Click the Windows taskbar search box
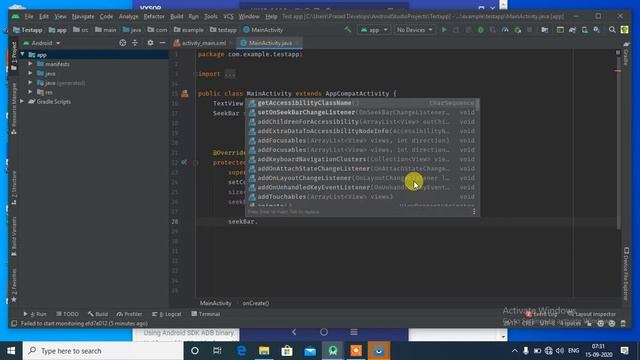Screen dimensions: 640x360 pyautogui.click(x=103, y=351)
